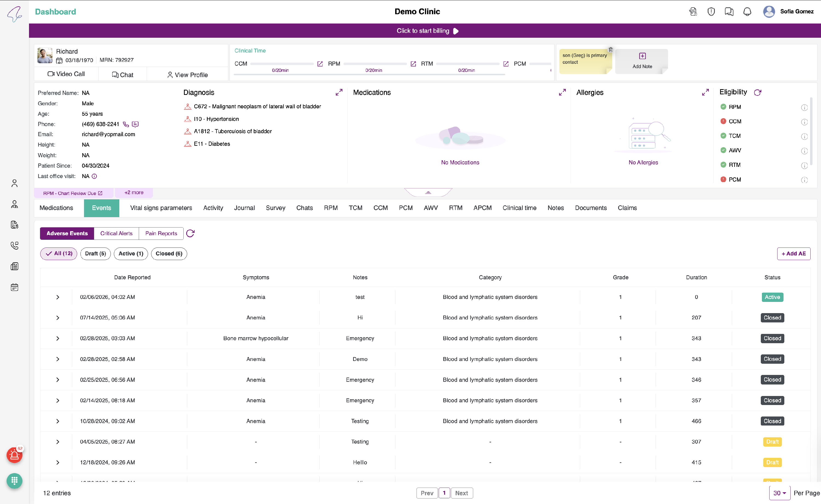The width and height of the screenshot is (821, 504).
Task: Click the red alarm alerts icon with badge
Action: click(x=14, y=455)
